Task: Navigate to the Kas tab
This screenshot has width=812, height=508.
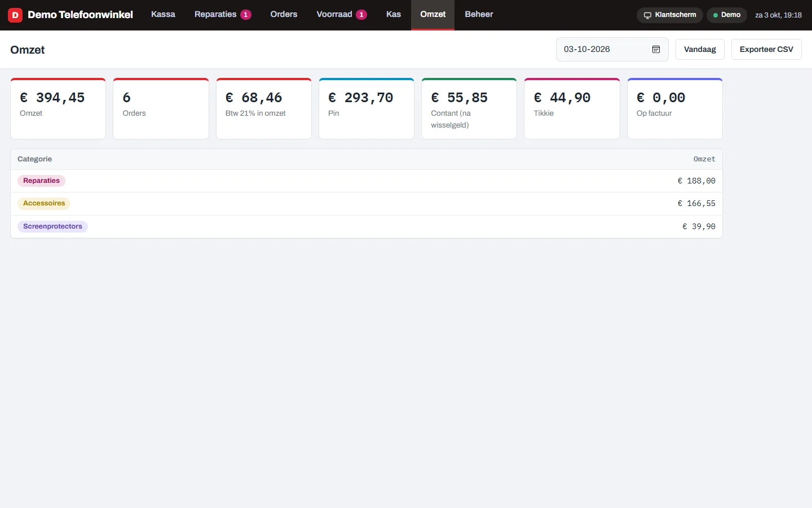Action: coord(394,15)
